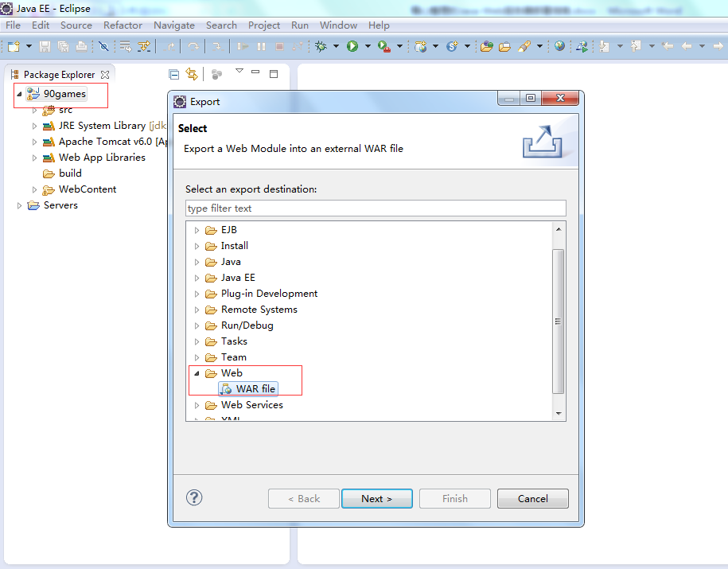Click the Collapse All icon in Package Explorer

(x=174, y=74)
